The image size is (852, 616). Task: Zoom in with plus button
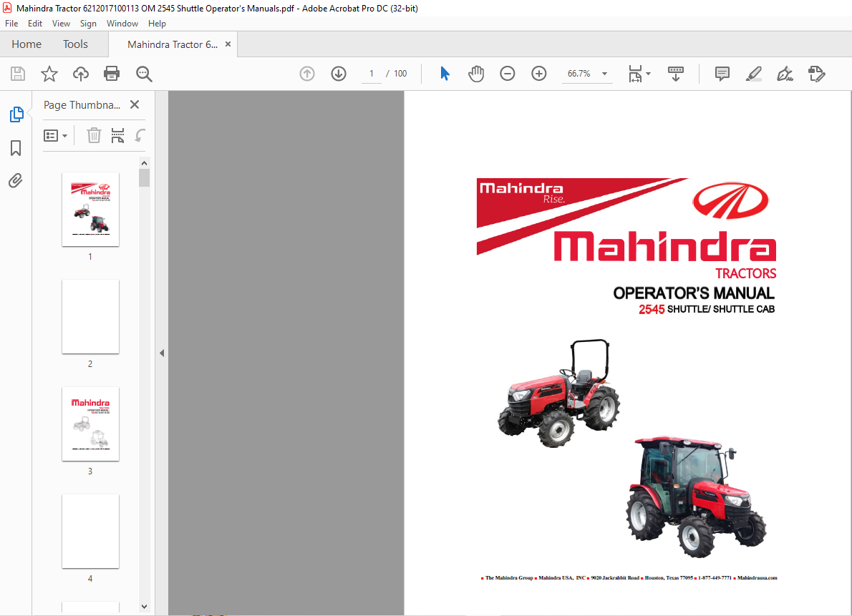pyautogui.click(x=538, y=73)
